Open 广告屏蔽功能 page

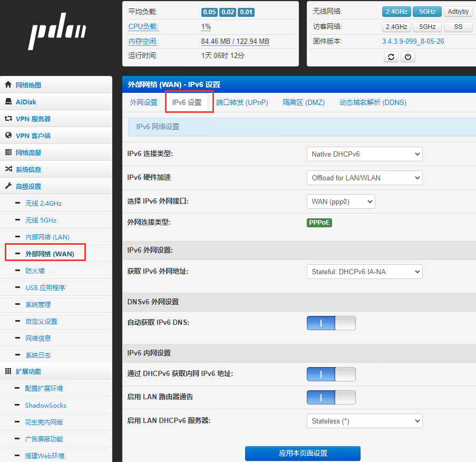click(x=44, y=439)
